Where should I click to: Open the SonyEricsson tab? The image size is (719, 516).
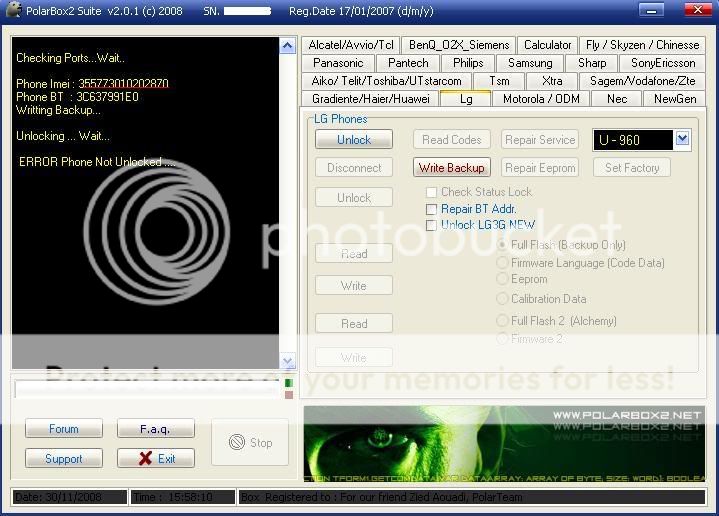[x=663, y=63]
